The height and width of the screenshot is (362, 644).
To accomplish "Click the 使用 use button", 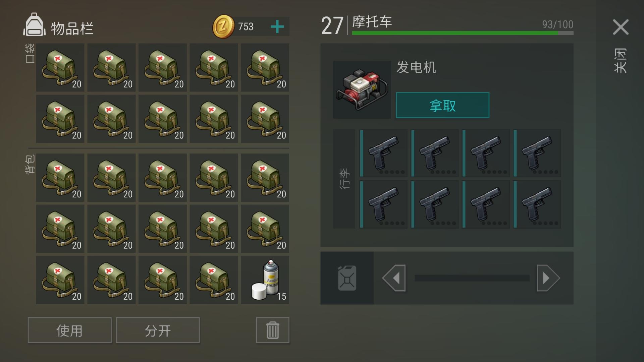I will click(x=70, y=330).
